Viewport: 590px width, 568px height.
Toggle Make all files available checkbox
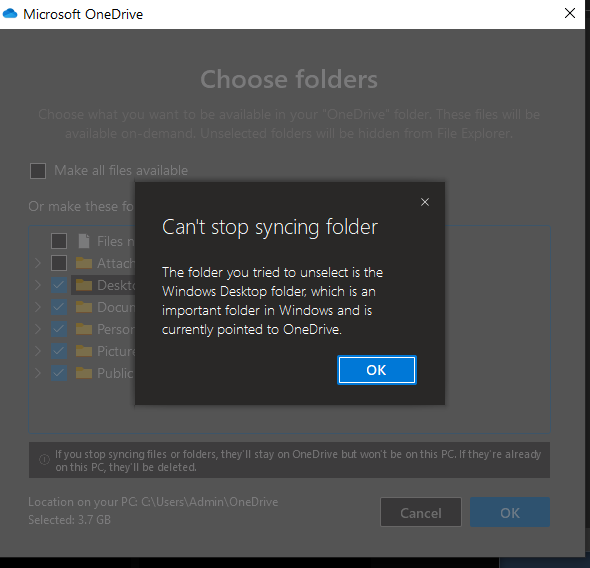click(38, 171)
